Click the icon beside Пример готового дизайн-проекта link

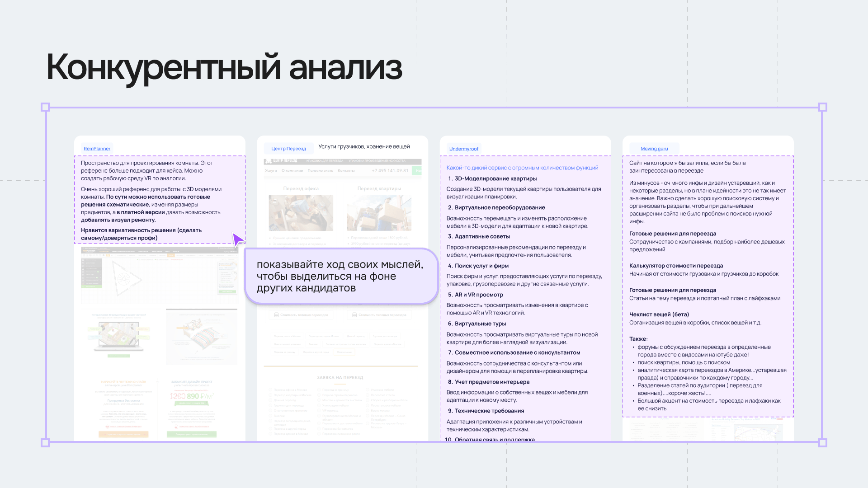175,427
